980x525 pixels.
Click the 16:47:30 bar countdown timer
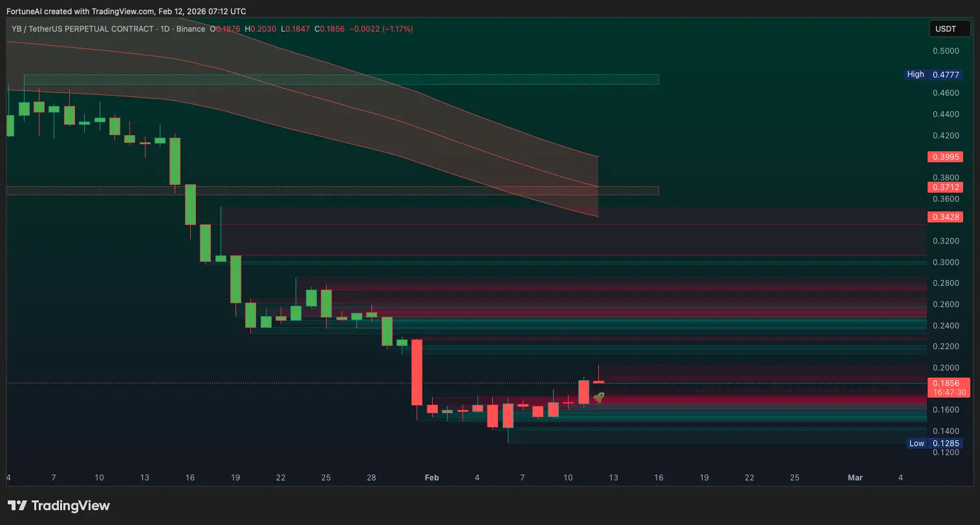[948, 392]
